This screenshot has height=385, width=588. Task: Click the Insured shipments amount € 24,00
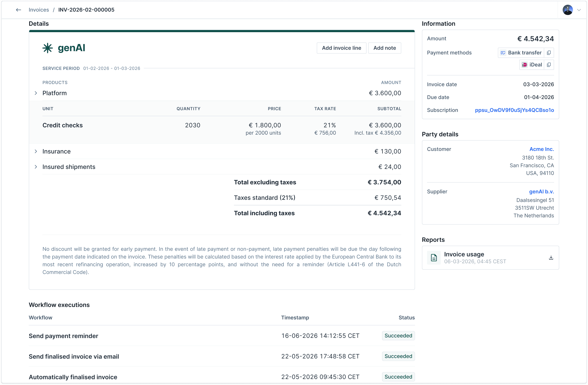[x=390, y=167]
